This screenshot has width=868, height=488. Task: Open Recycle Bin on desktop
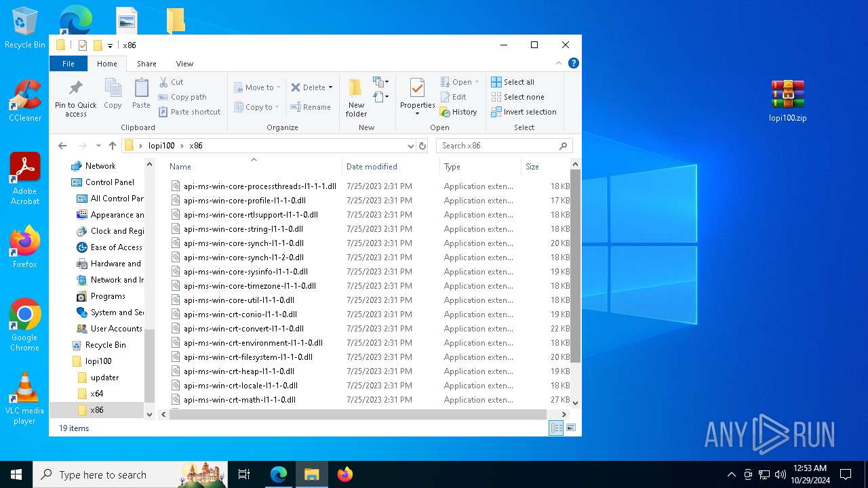[25, 28]
